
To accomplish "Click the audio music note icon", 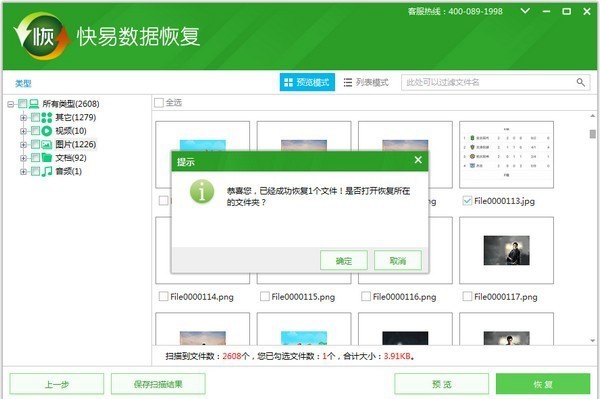I will [47, 171].
